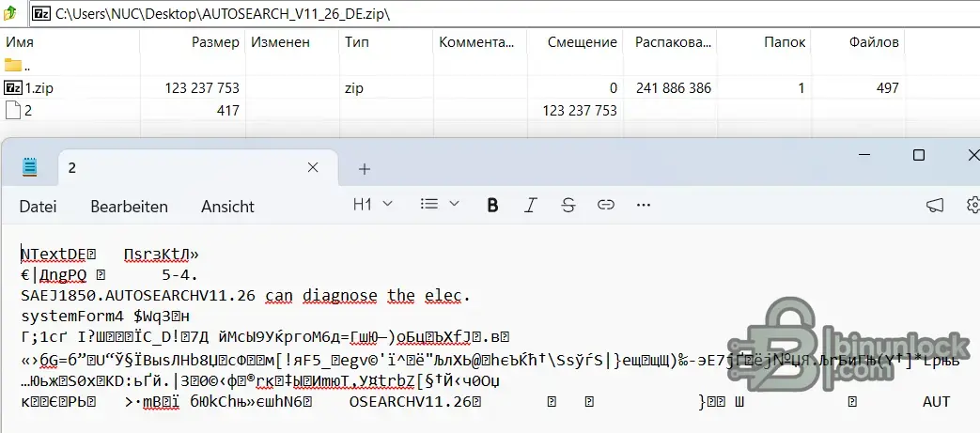Open the more options ellipsis in Notepad
The height and width of the screenshot is (433, 980).
(643, 205)
